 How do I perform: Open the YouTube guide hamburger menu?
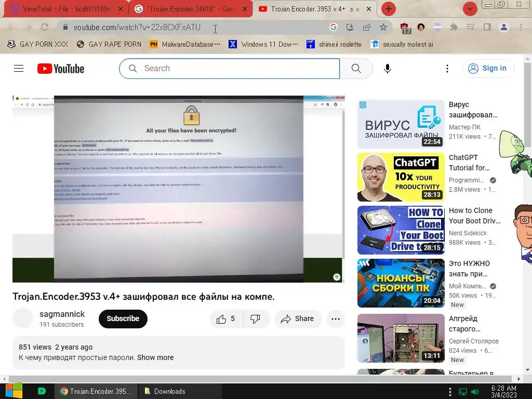coord(19,69)
